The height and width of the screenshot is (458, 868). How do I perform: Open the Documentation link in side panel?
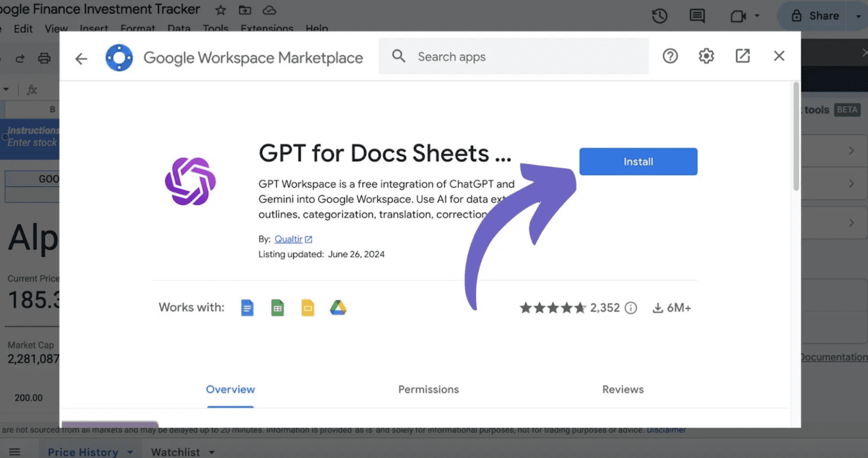tap(833, 357)
